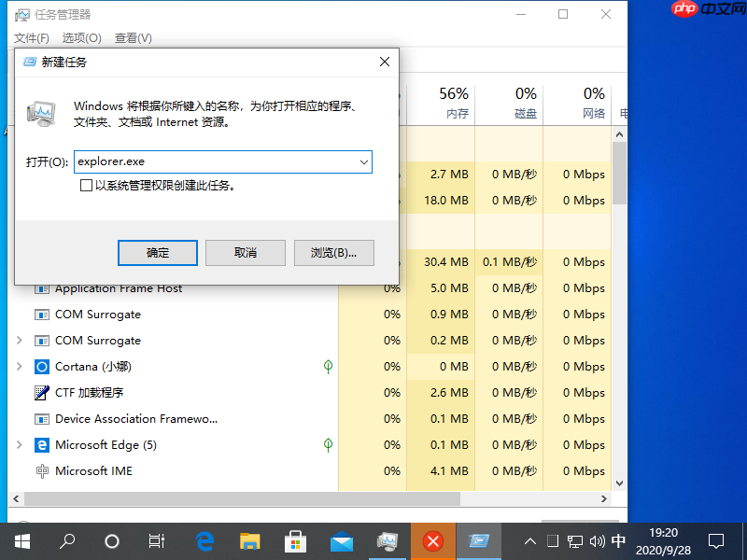The height and width of the screenshot is (560, 747).
Task: Open Task View from the taskbar
Action: 156,541
